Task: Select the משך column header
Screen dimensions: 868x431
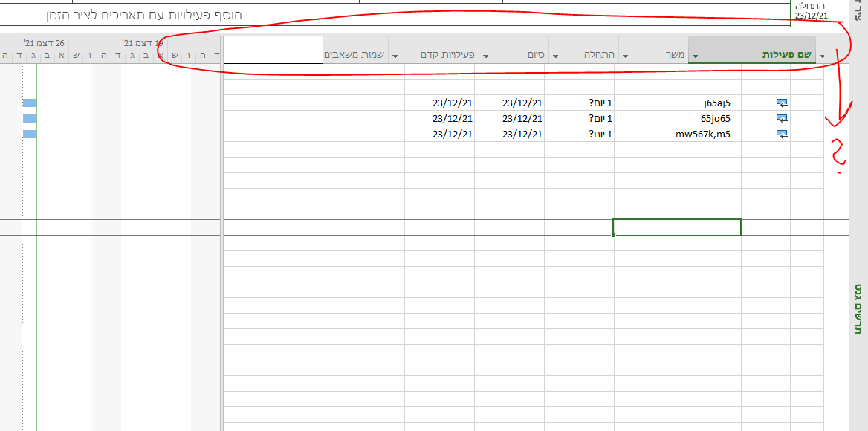Action: click(653, 50)
